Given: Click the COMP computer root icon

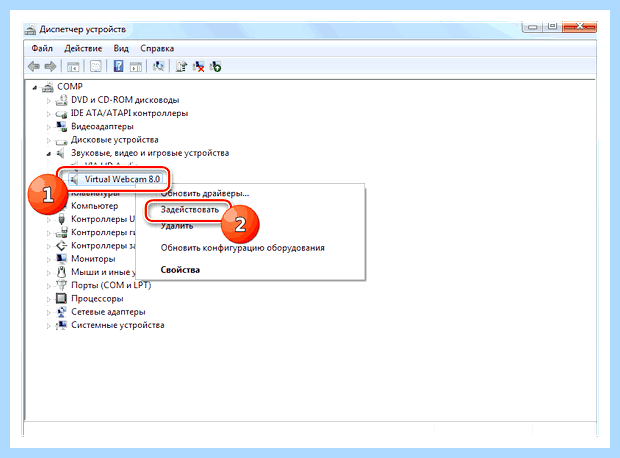Looking at the screenshot, I should pos(47,87).
